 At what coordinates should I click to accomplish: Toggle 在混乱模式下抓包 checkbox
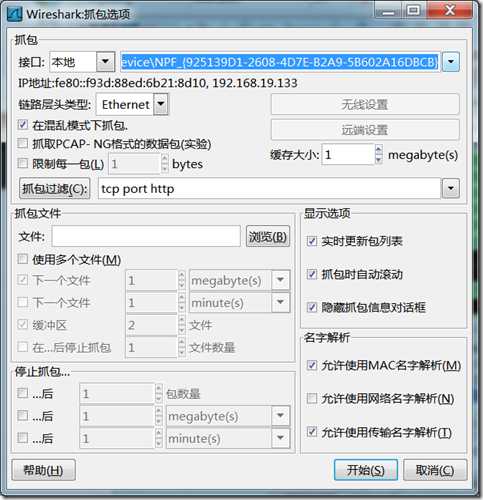click(x=23, y=125)
